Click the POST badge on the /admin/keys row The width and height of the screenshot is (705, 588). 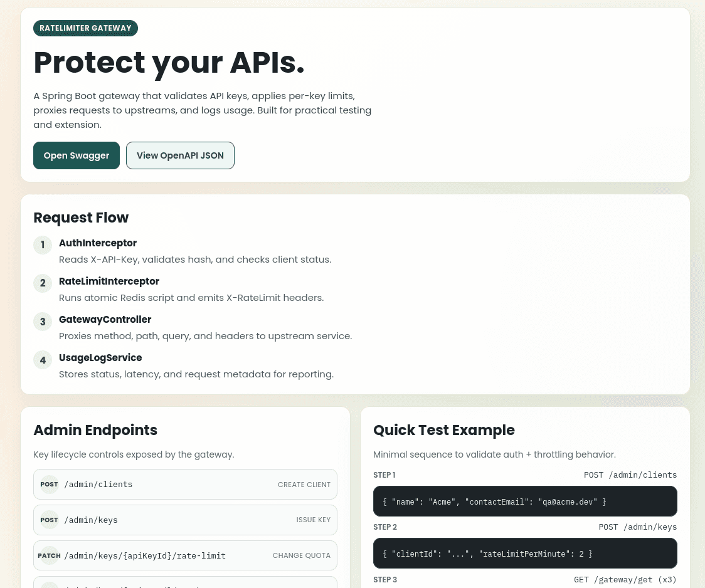pos(50,520)
